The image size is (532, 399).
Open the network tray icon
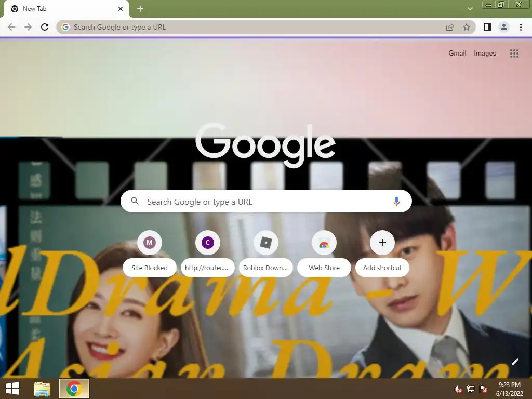(471, 389)
